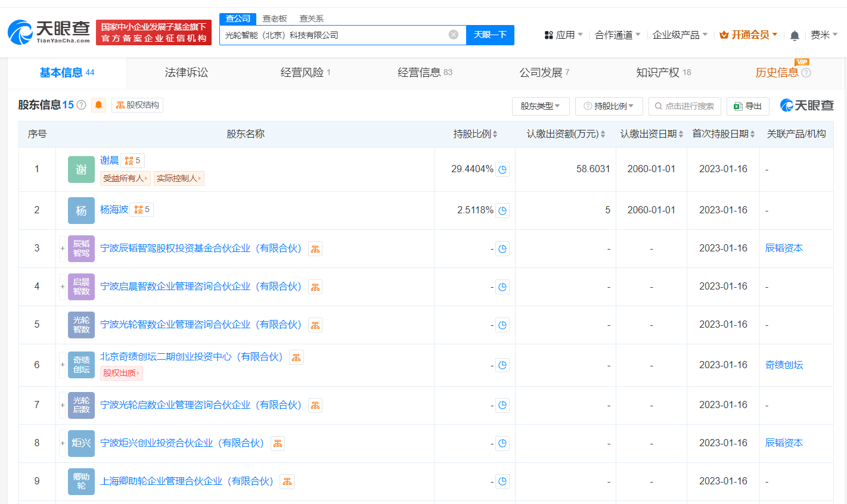The height and width of the screenshot is (504, 847).
Task: Open the 股东类型 filter dropdown
Action: click(x=541, y=105)
